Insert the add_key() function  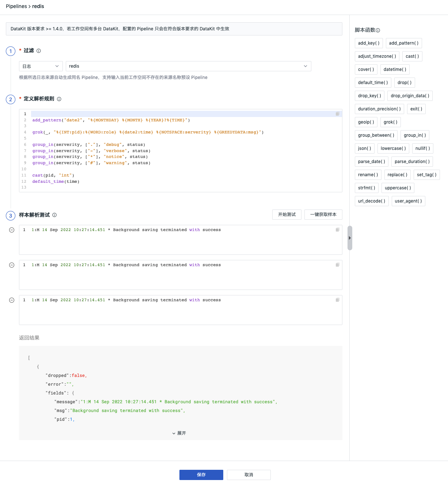click(x=369, y=43)
